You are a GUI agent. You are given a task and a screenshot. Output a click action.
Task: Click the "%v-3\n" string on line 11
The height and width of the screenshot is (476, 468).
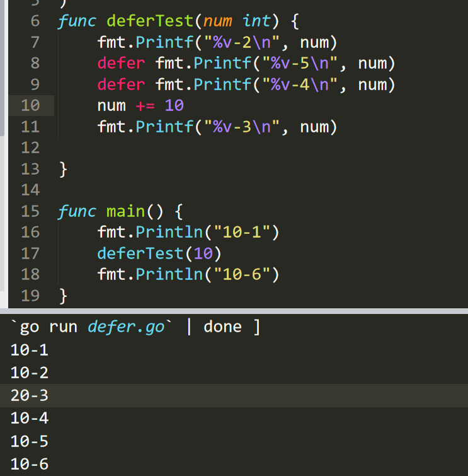click(x=242, y=127)
